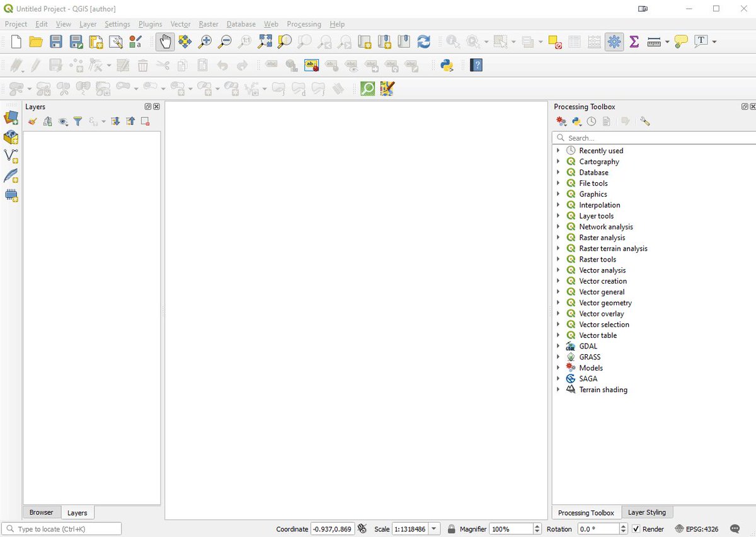
Task: Click the Coordinate input field
Action: [x=333, y=529]
